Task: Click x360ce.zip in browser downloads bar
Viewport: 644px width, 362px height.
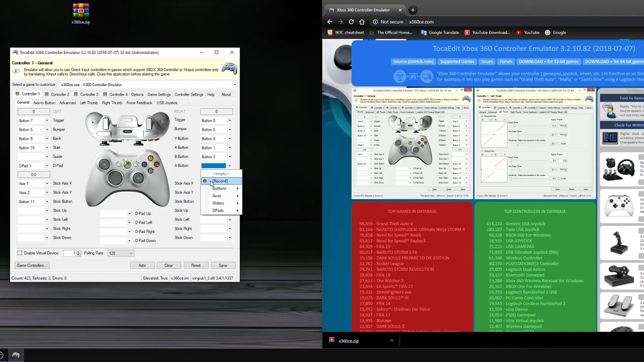Action: 349,341
